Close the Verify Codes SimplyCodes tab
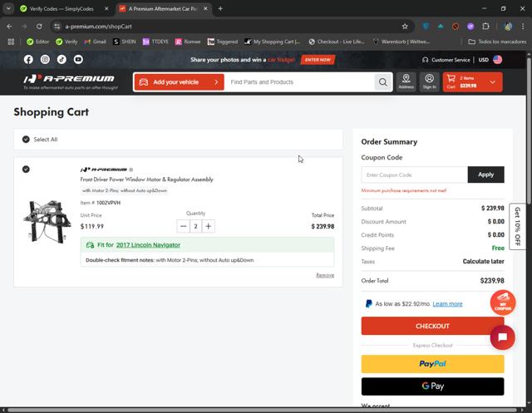 point(106,9)
